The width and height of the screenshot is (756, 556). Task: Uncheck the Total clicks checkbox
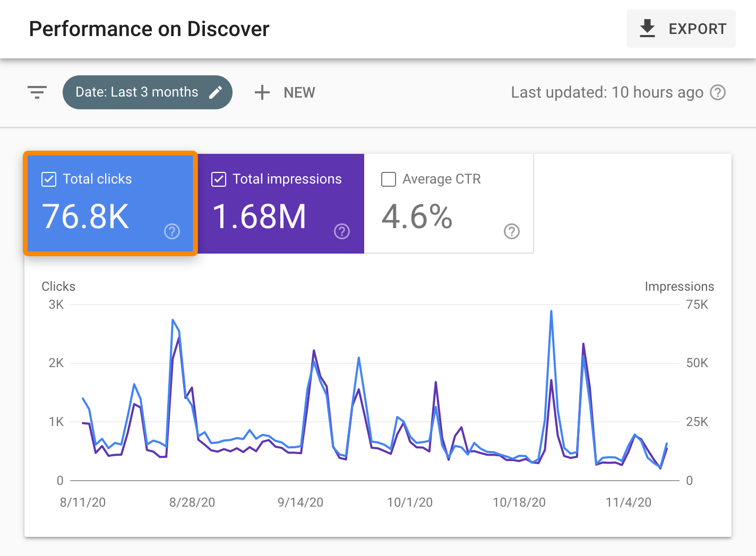(x=48, y=179)
